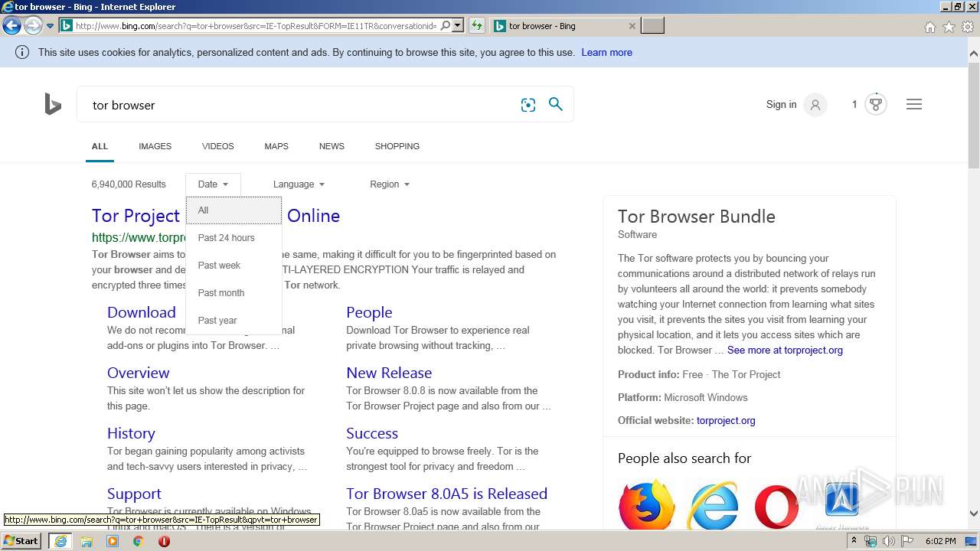Choose 'Past year' date filter
Screen dimensions: 980x551
point(234,321)
